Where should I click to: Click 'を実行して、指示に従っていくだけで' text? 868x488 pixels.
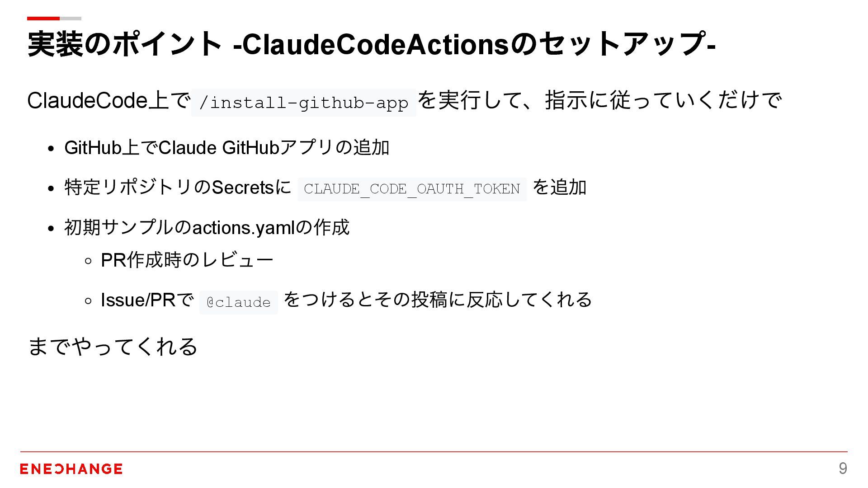coord(599,100)
